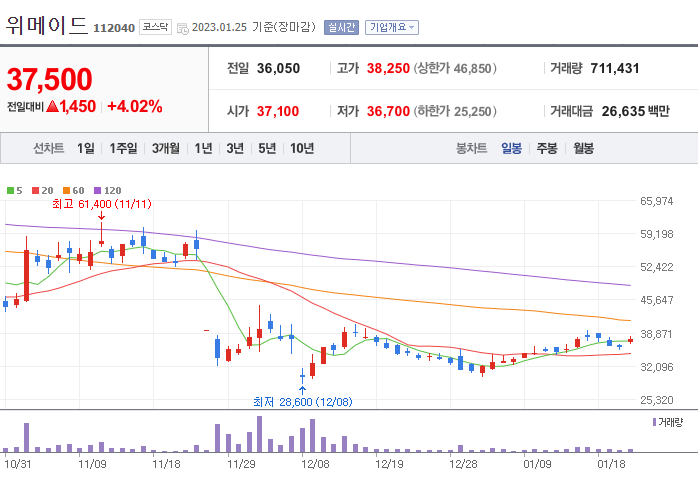Click the +4.02% change rate
698x480 pixels.
click(x=135, y=106)
